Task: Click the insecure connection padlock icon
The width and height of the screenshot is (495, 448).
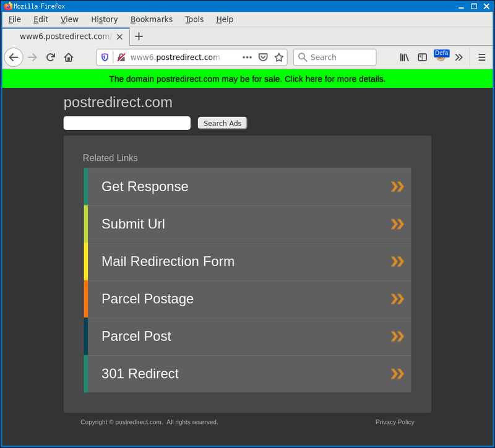Action: pyautogui.click(x=121, y=58)
